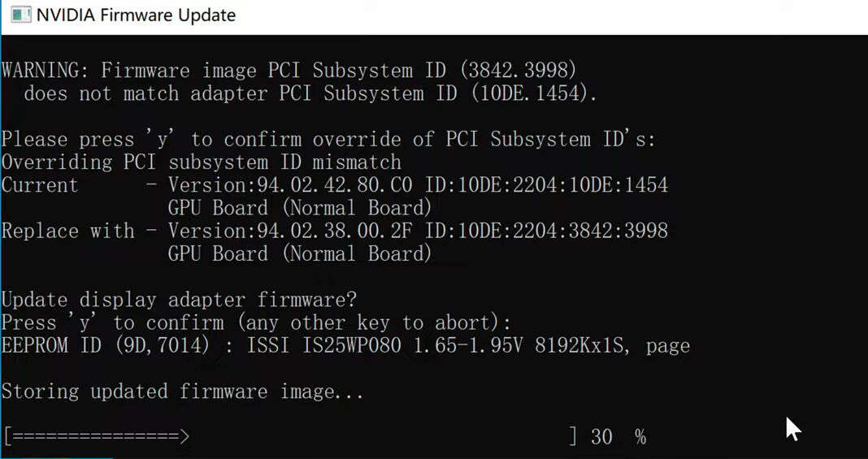Click the console window icon in title bar

20,15
